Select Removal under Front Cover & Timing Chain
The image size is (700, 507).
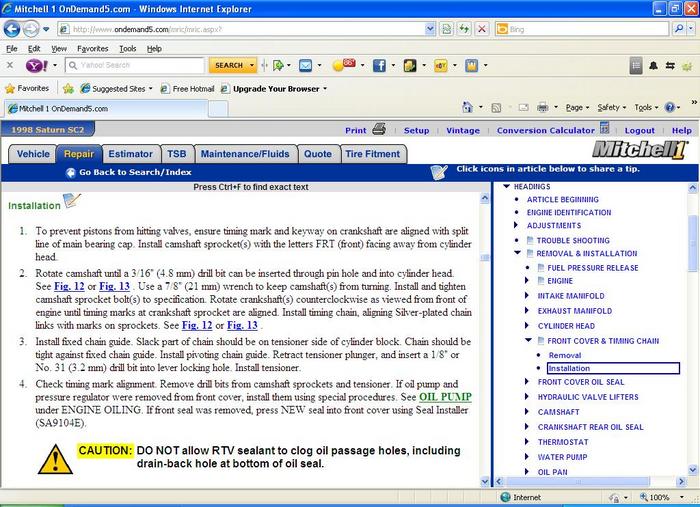pyautogui.click(x=565, y=355)
